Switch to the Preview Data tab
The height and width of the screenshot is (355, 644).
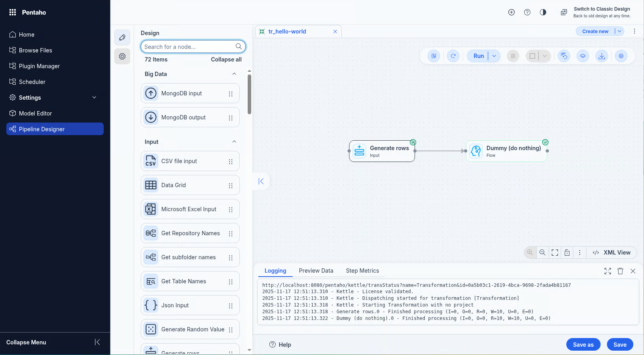pyautogui.click(x=316, y=271)
